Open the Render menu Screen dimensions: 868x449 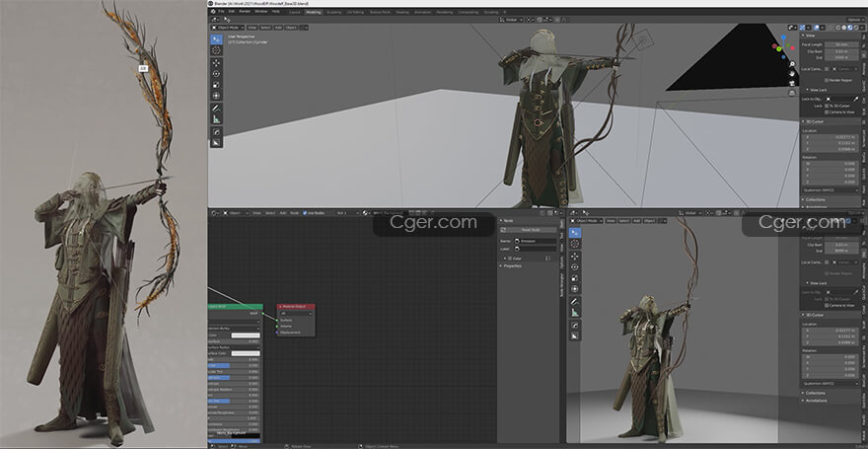coord(245,11)
